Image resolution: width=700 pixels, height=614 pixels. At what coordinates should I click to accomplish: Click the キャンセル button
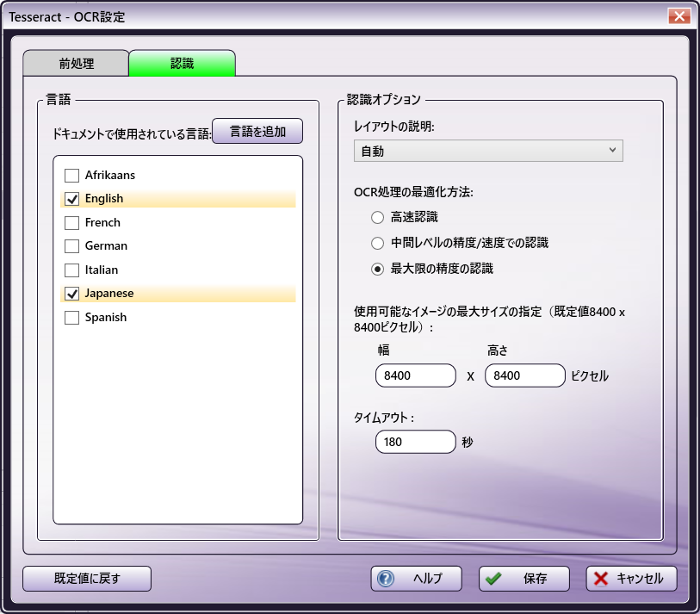(632, 579)
